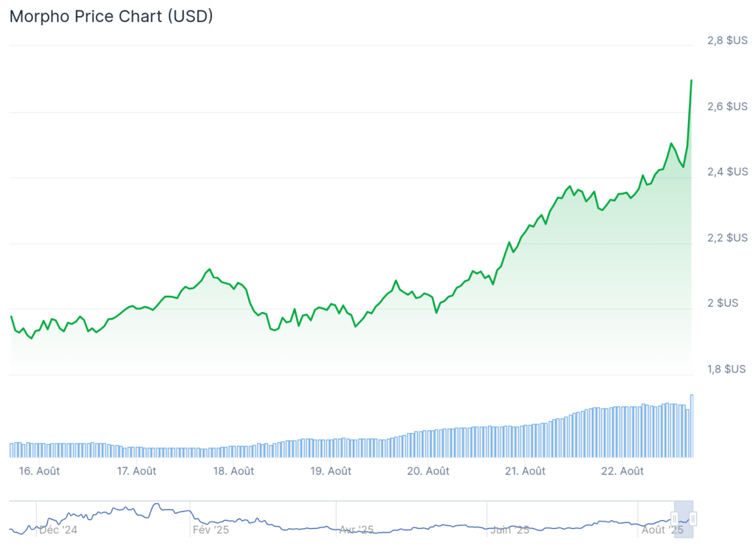The width and height of the screenshot is (756, 551).
Task: Click the "20. Août" date axis label
Action: [x=428, y=471]
